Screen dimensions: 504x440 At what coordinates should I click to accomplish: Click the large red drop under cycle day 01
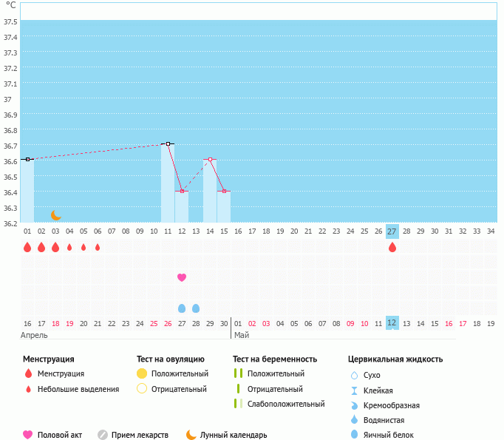[x=27, y=247]
